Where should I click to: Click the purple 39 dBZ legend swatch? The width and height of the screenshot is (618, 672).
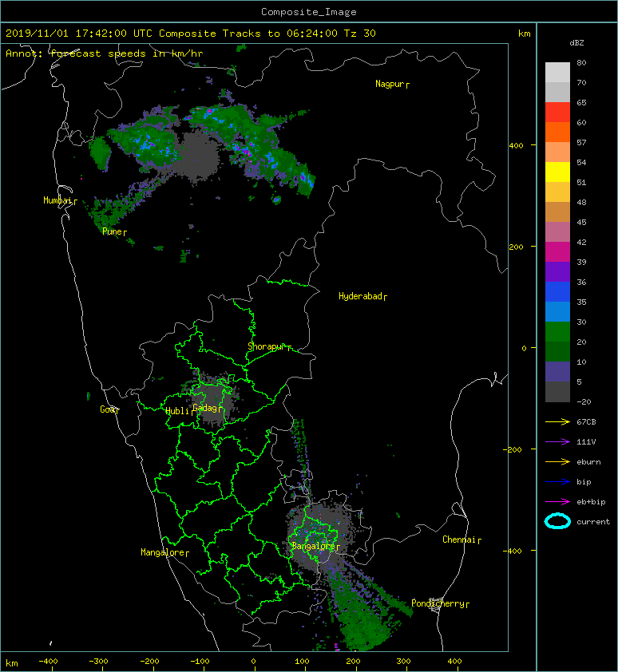coord(557,271)
